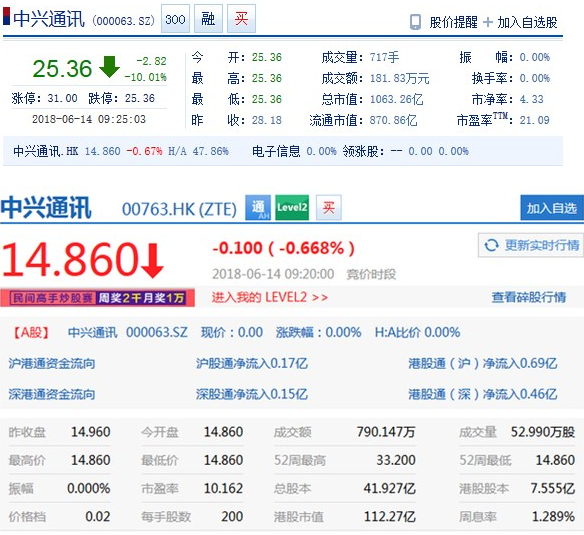Click the blue 加入自选 button
Image resolution: width=584 pixels, height=535 pixels.
552,208
